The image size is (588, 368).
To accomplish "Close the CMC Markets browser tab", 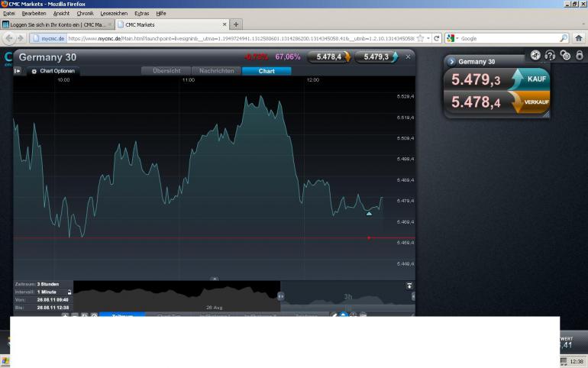I will coord(225,24).
